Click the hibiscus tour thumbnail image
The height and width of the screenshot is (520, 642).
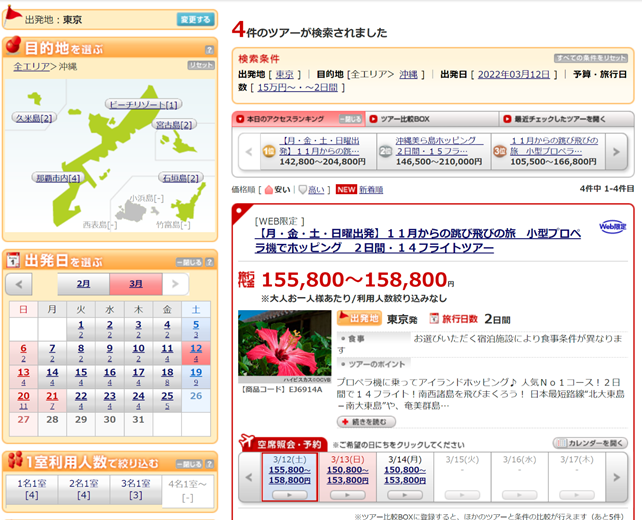[x=281, y=345]
